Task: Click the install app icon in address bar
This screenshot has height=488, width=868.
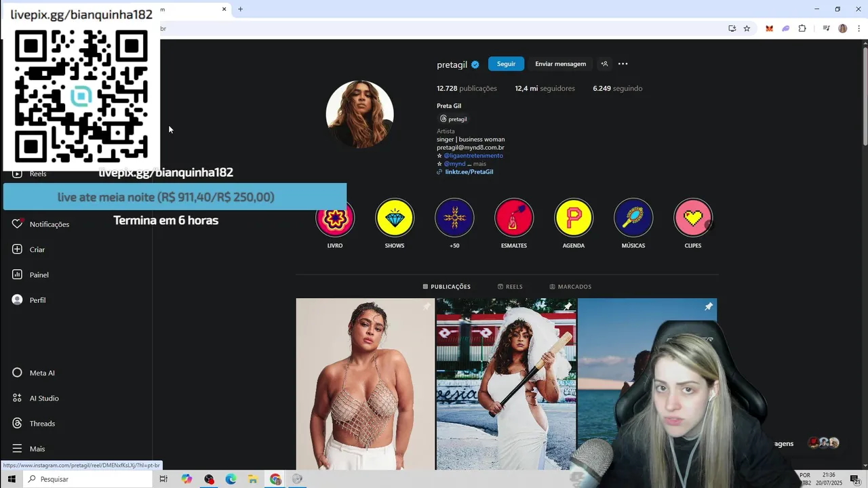Action: point(732,28)
